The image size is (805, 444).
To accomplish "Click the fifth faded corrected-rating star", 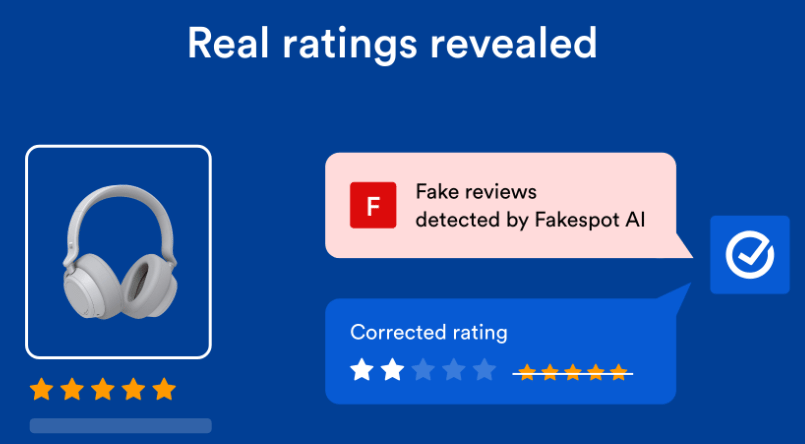I will 484,370.
